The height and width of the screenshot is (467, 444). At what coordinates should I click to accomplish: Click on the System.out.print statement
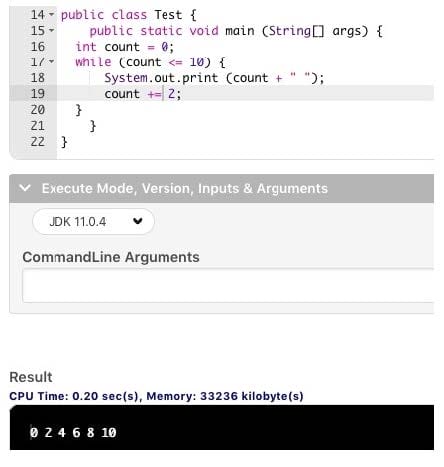coord(214,78)
